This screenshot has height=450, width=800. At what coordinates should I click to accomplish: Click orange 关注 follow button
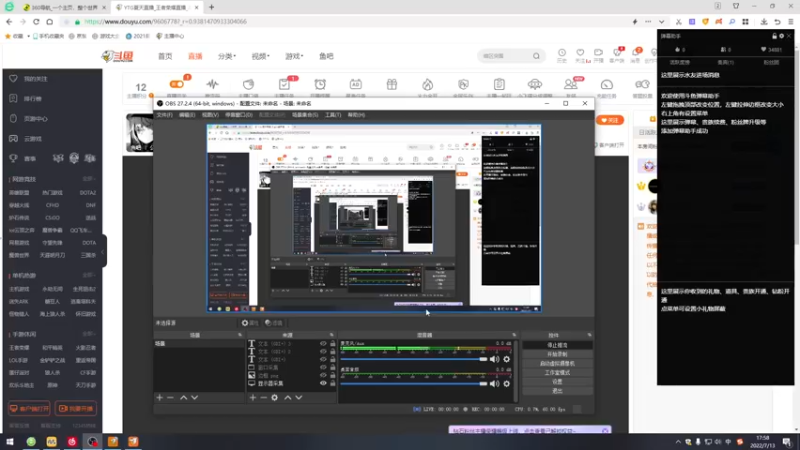tap(610, 120)
